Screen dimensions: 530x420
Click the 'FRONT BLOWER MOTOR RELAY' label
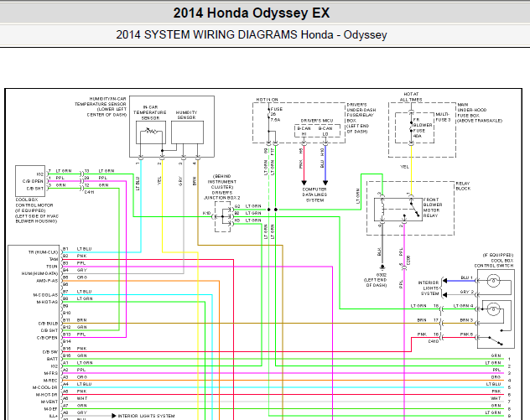(433, 207)
